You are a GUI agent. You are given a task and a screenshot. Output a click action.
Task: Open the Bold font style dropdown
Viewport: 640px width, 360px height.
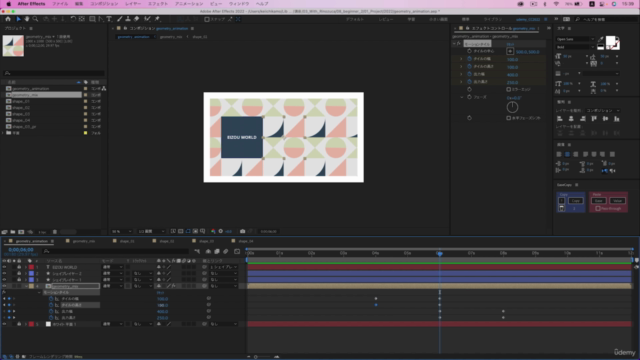(575, 47)
